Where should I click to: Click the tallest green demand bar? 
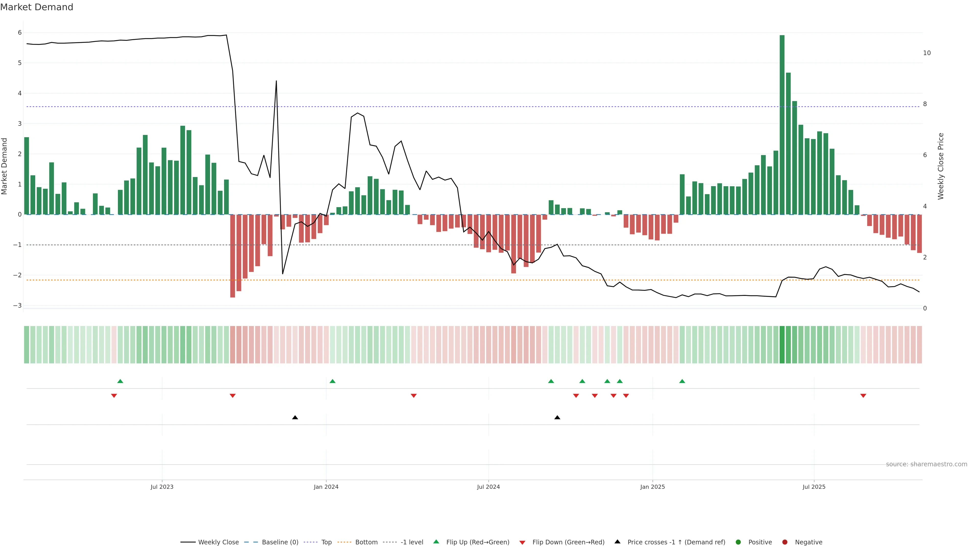click(x=782, y=126)
